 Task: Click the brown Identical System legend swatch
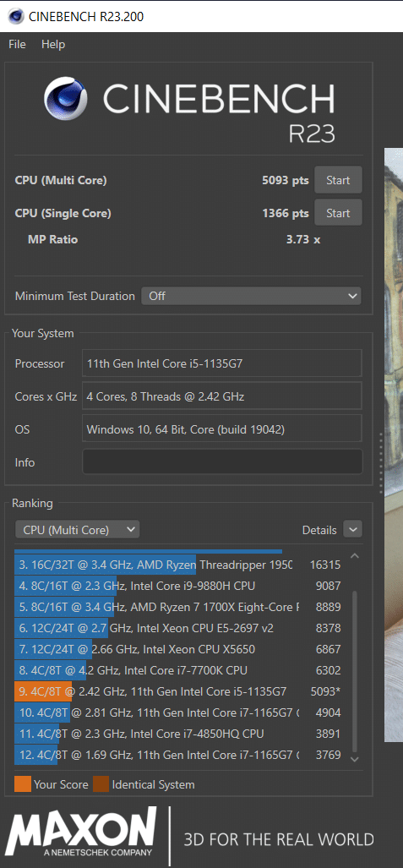[x=101, y=784]
